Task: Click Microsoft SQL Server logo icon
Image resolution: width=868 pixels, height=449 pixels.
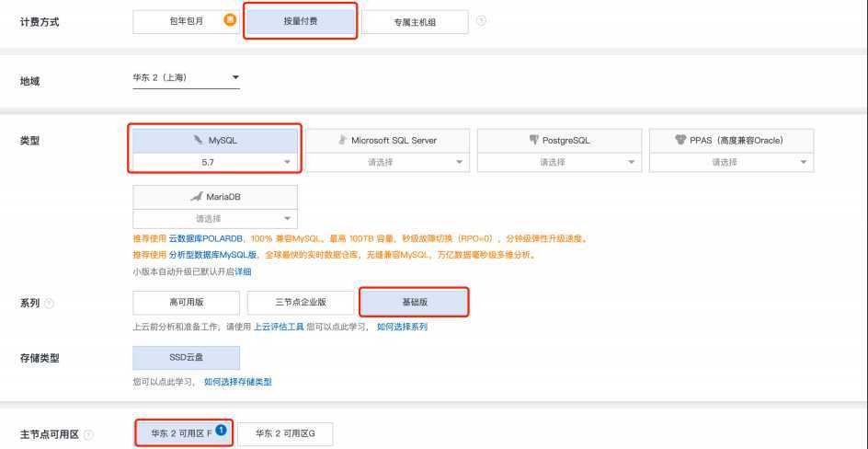Action: point(343,140)
